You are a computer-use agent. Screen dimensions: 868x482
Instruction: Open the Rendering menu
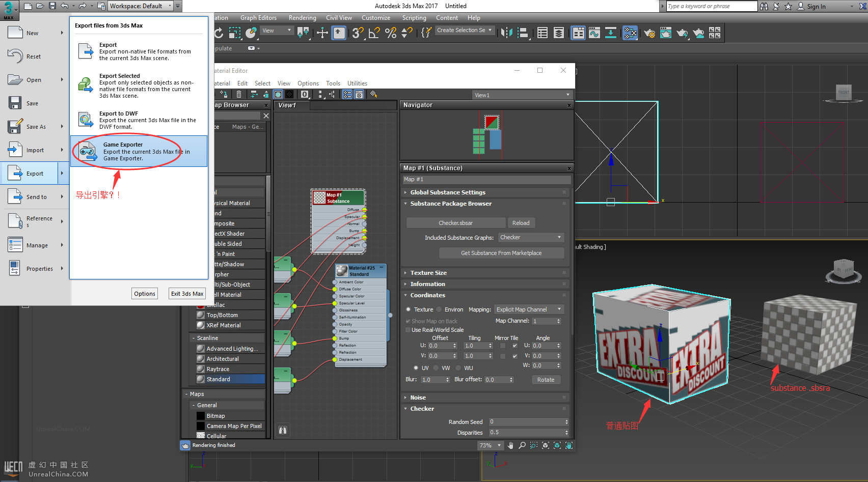click(302, 18)
